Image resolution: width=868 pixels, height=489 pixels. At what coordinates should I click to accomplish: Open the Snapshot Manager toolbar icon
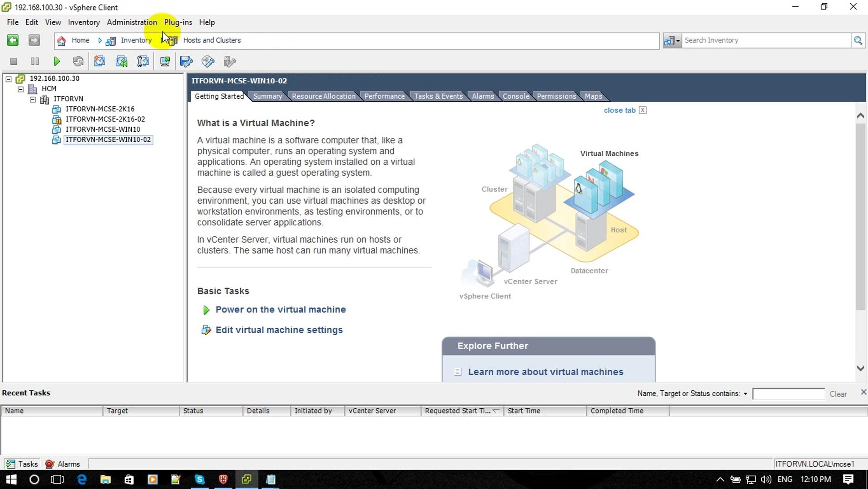pyautogui.click(x=143, y=61)
